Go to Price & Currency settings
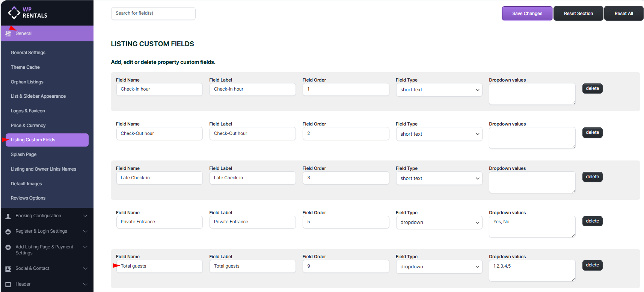The height and width of the screenshot is (292, 644). (28, 126)
